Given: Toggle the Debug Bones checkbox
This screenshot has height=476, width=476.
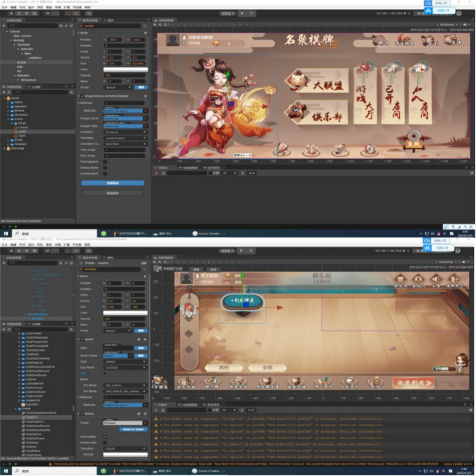Looking at the screenshot, I should pos(105,168).
